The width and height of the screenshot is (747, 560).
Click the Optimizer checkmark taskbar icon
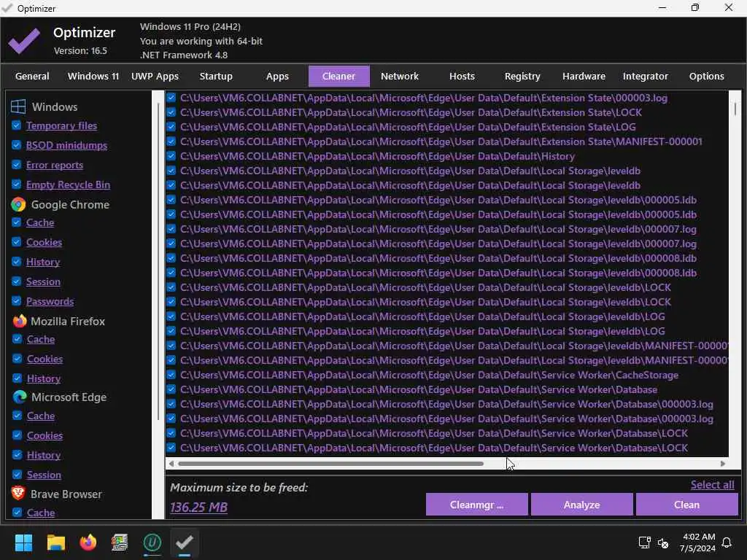pos(185,542)
